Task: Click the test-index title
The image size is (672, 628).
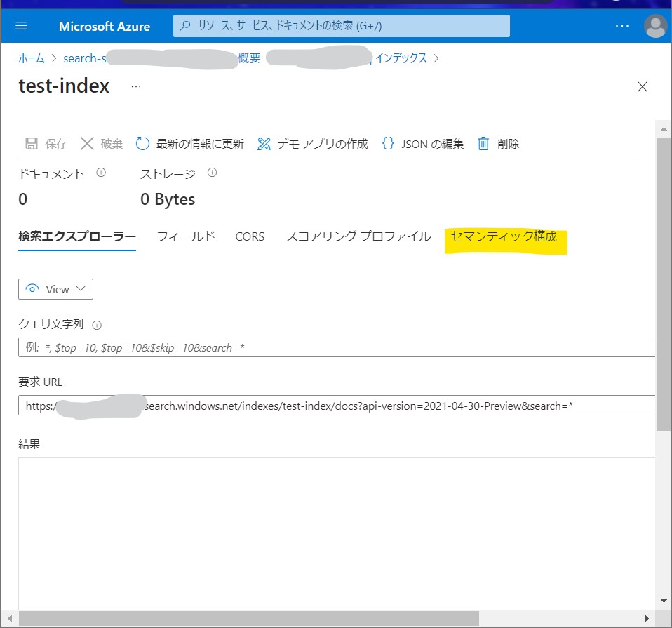Action: tap(64, 86)
